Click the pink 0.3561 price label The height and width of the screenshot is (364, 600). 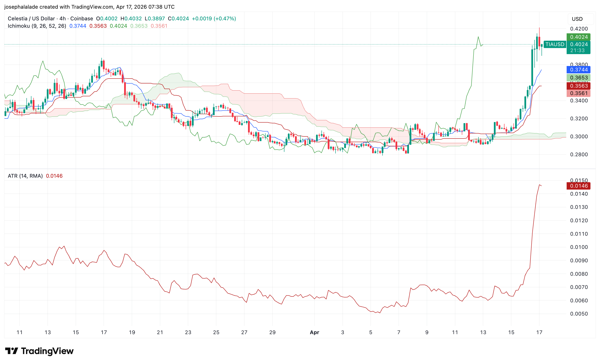coord(578,93)
